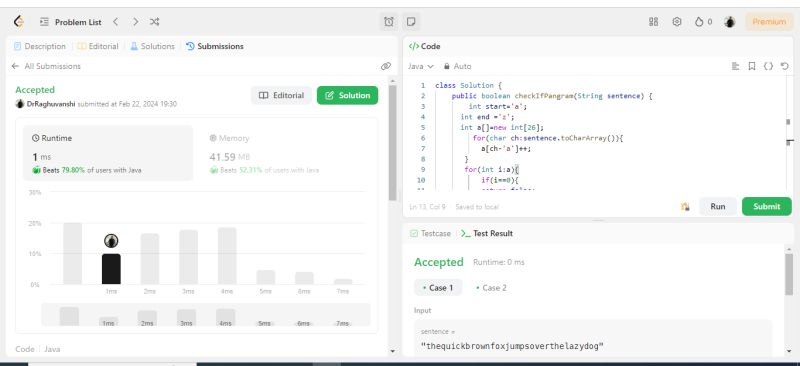Reset code to default undo icon

click(x=785, y=66)
